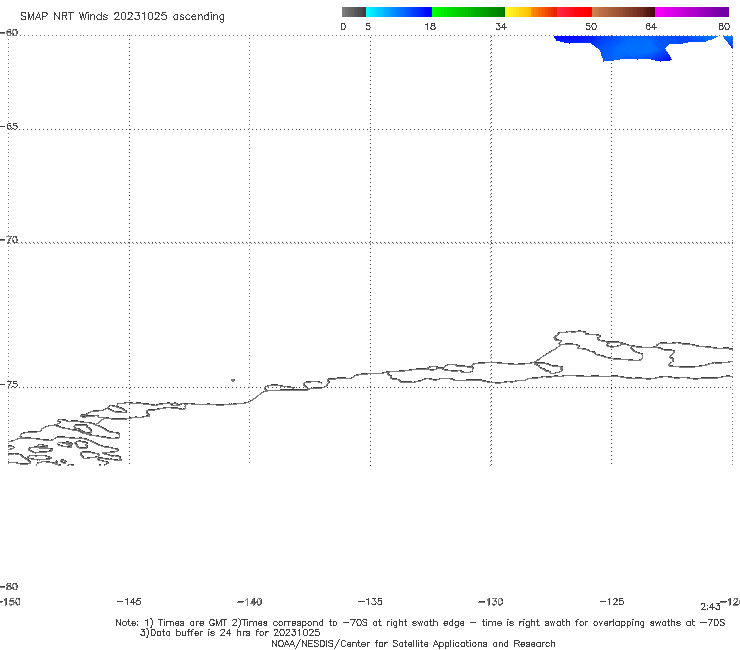
Task: Click the color bar label "50"
Action: point(591,26)
